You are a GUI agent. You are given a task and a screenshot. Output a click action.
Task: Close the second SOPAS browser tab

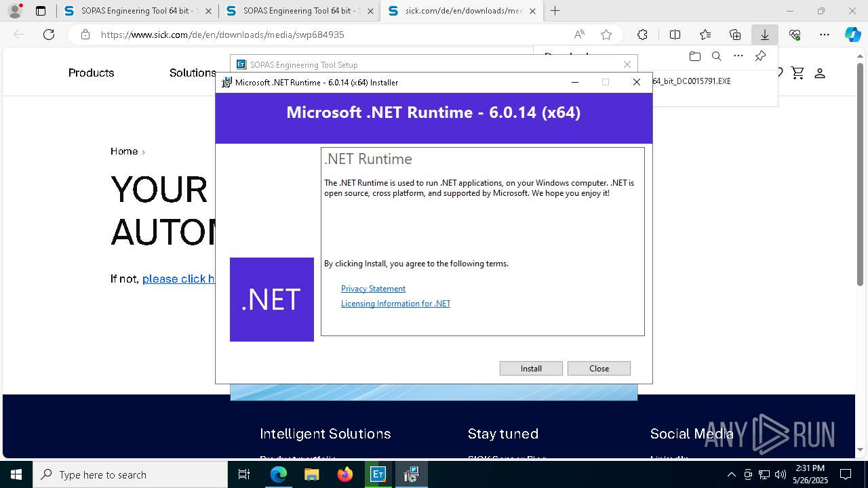(x=370, y=11)
